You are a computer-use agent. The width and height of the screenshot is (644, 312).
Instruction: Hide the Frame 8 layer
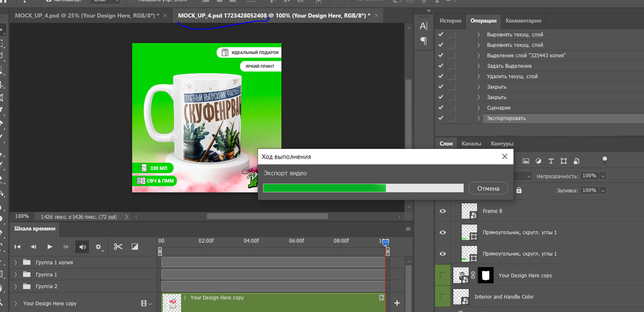tap(443, 211)
